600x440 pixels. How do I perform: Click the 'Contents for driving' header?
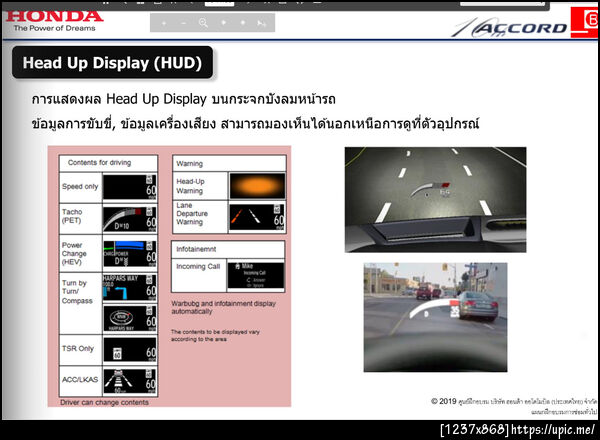click(x=99, y=163)
